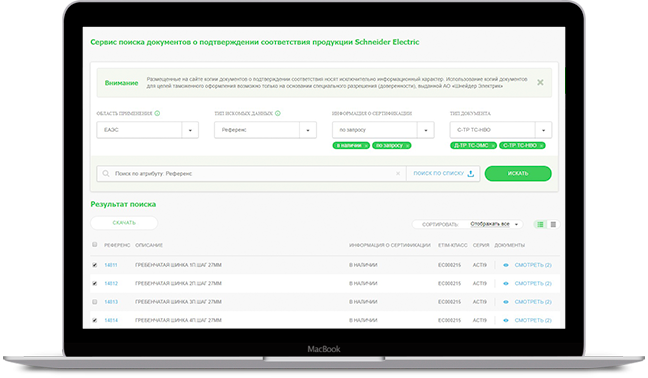Viewport: 648px width, 378px height.
Task: Click the upload icon beside Поиск по списку
Action: tap(470, 174)
